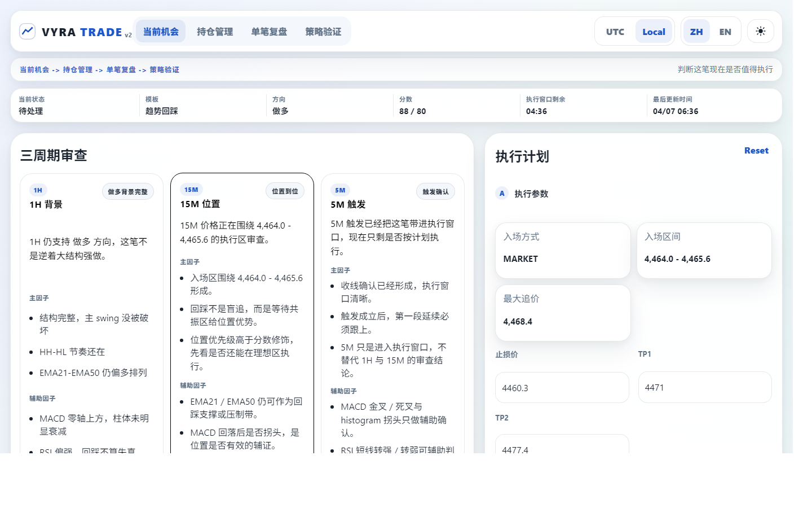Select the 1H timeframe badge
Viewport: 812px width, 508px height.
pos(38,190)
